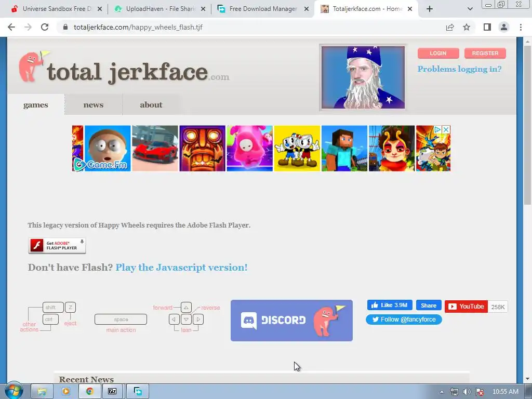Screen dimensions: 532x399
Task: Go back with browser back arrow
Action: pyautogui.click(x=11, y=27)
